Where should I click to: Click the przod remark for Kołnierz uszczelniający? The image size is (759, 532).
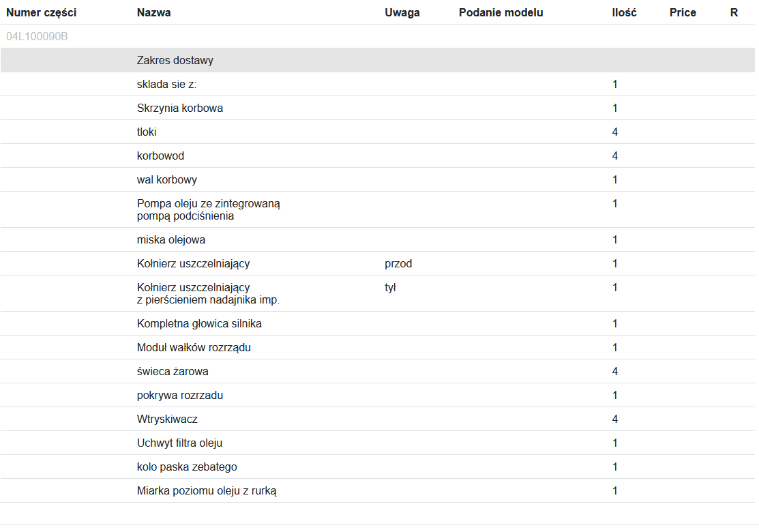(x=398, y=264)
